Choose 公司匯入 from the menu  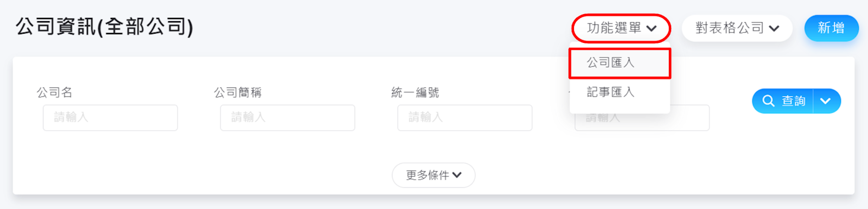pyautogui.click(x=620, y=63)
